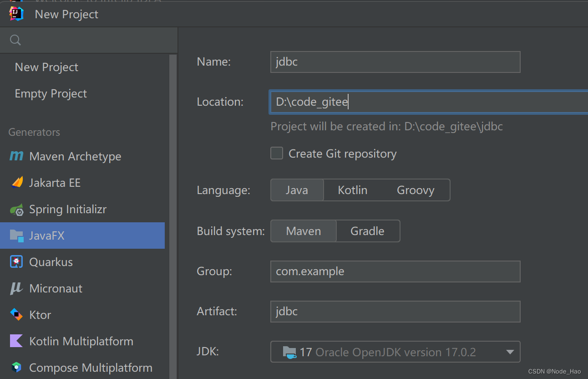Select Ktor generator entry
Image resolution: width=588 pixels, height=379 pixels.
coord(82,315)
